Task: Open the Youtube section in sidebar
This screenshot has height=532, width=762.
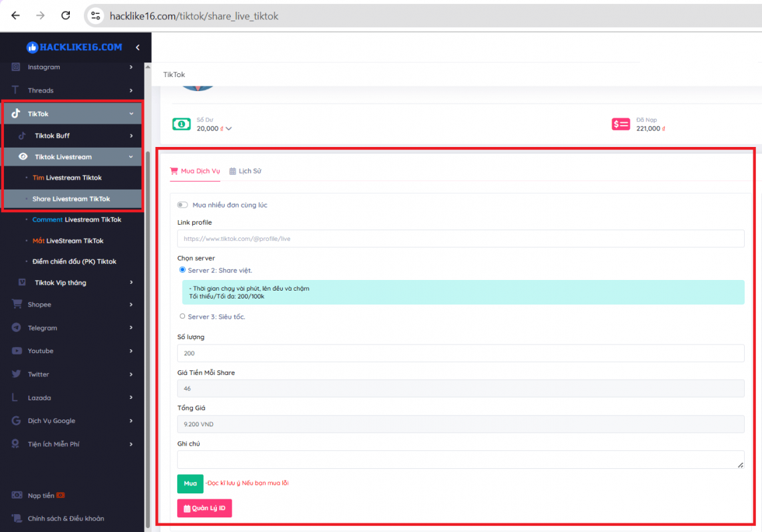Action: point(40,350)
